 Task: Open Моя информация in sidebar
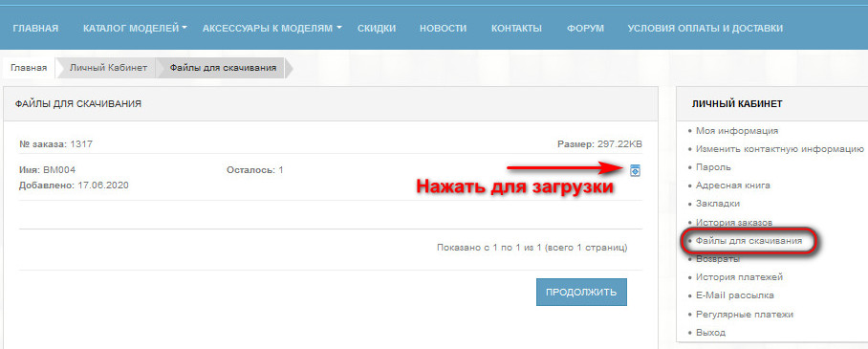pos(737,131)
